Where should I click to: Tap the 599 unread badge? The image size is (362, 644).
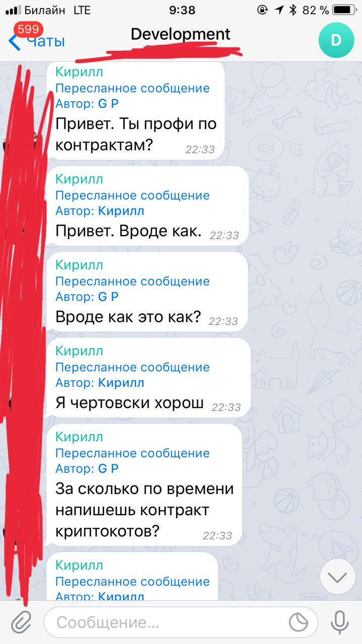[29, 29]
